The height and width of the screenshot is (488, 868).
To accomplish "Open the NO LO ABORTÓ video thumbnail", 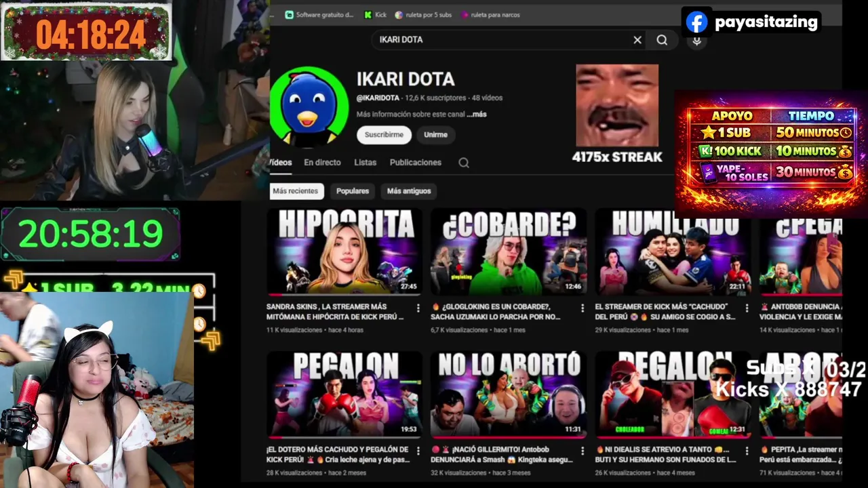I will click(x=508, y=394).
